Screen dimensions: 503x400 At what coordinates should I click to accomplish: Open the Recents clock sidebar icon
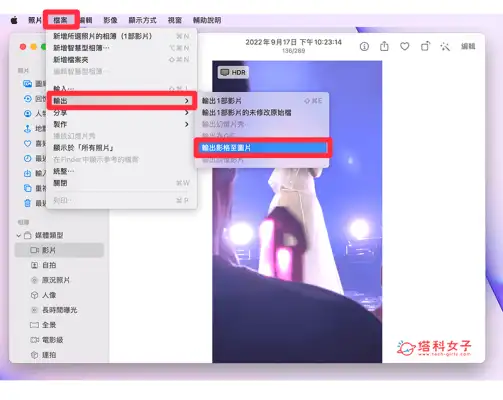tap(27, 158)
